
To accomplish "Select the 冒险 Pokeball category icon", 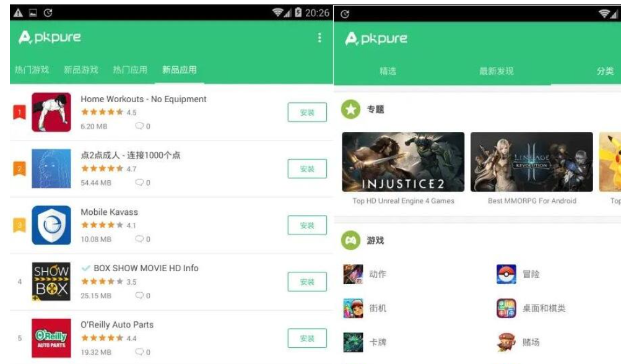I will coord(506,274).
